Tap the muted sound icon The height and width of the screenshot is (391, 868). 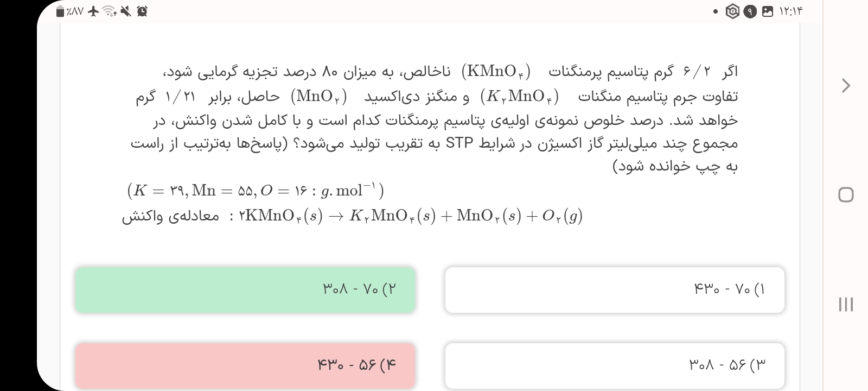pyautogui.click(x=126, y=11)
